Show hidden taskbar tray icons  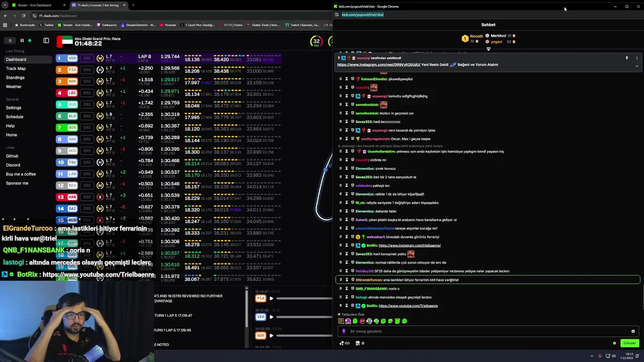tap(592, 356)
